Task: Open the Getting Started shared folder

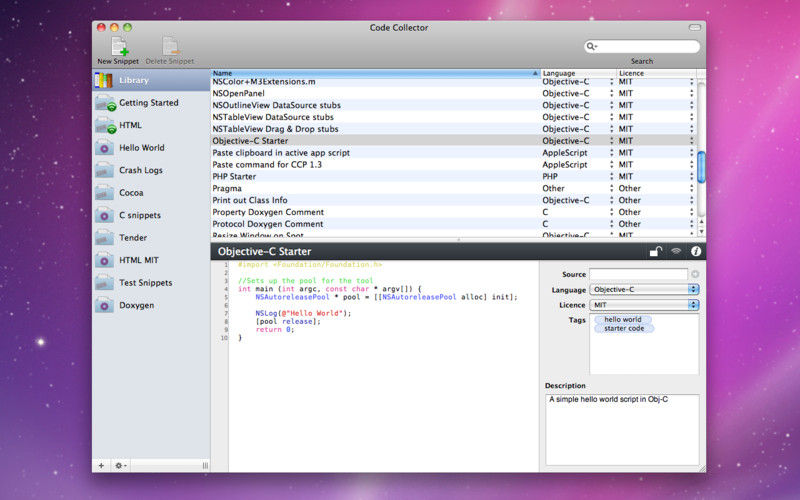Action: [x=148, y=103]
